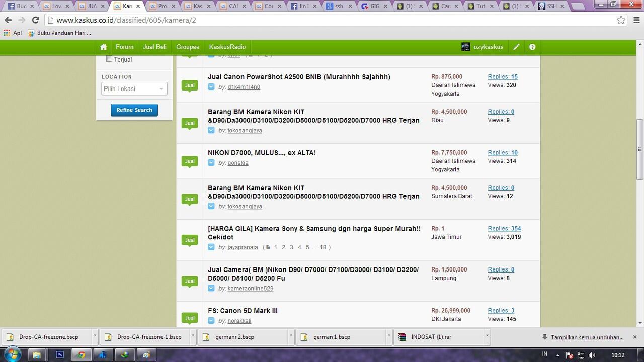
Task: Open seller tokosangjava's Riau listing profile
Action: coord(245,131)
